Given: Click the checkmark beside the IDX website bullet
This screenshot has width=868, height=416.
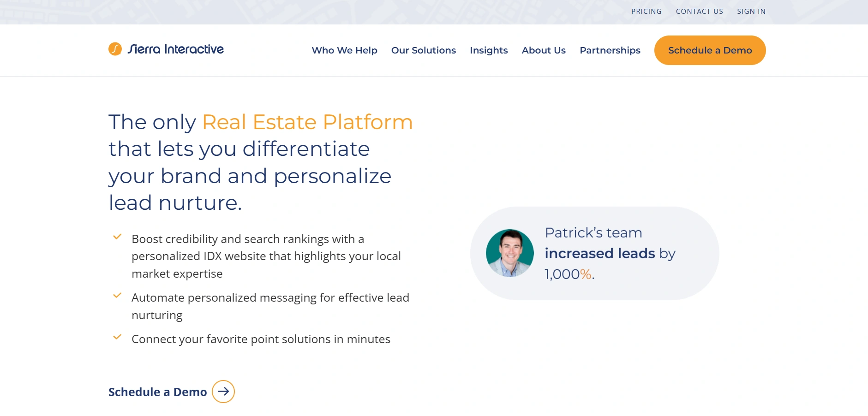Looking at the screenshot, I should (x=117, y=237).
